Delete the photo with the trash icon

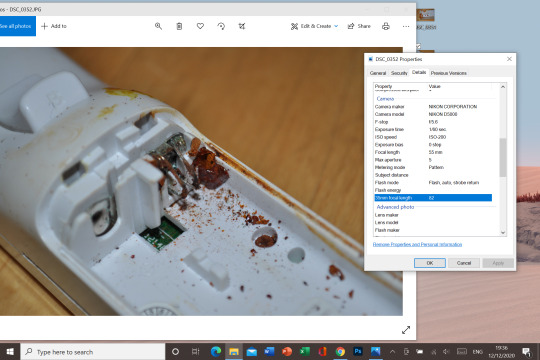tap(179, 26)
